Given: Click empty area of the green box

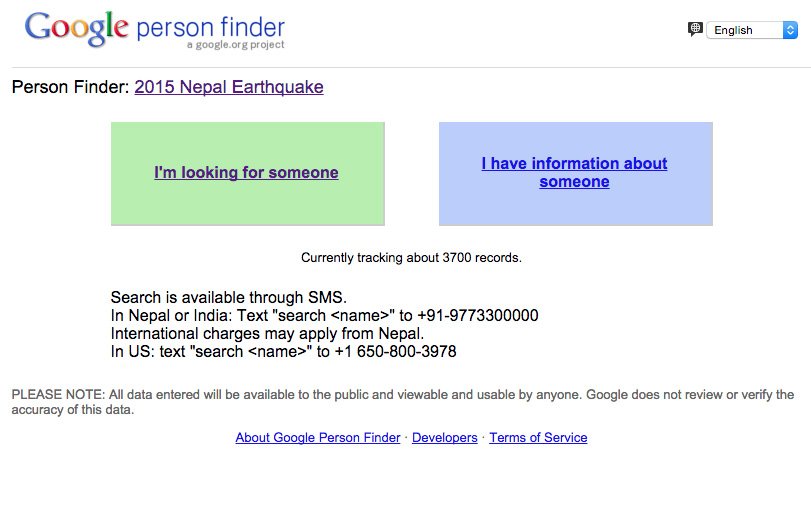Looking at the screenshot, I should pyautogui.click(x=247, y=207).
